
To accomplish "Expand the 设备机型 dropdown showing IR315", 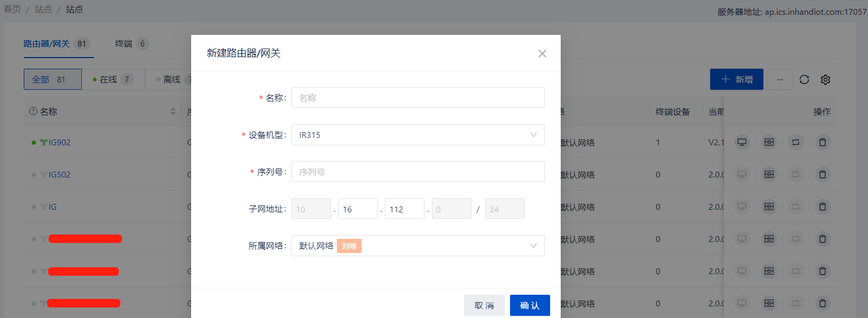I will click(x=418, y=135).
